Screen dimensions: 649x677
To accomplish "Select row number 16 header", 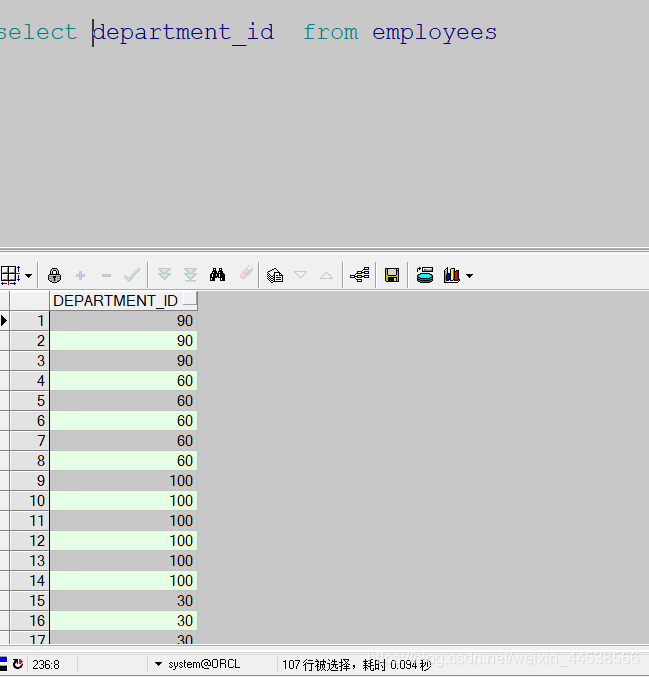I will (x=30, y=621).
